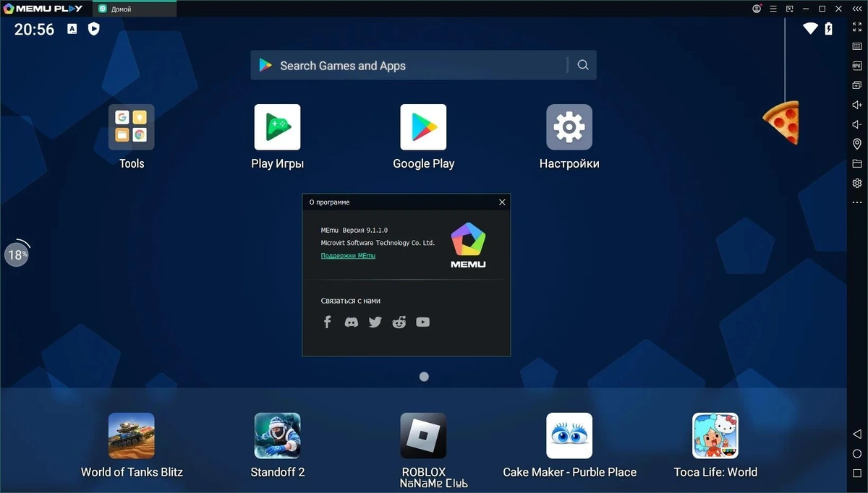Switch to the Домой tab
868x493 pixels.
point(135,9)
